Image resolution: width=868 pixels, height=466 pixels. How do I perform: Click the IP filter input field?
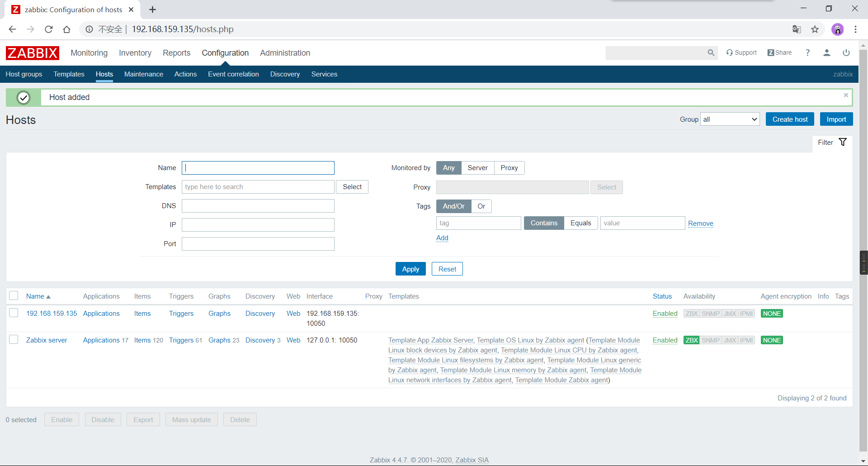[x=258, y=225]
